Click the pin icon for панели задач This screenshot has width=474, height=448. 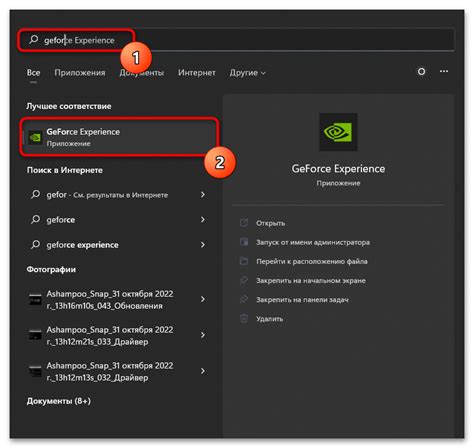(x=244, y=299)
